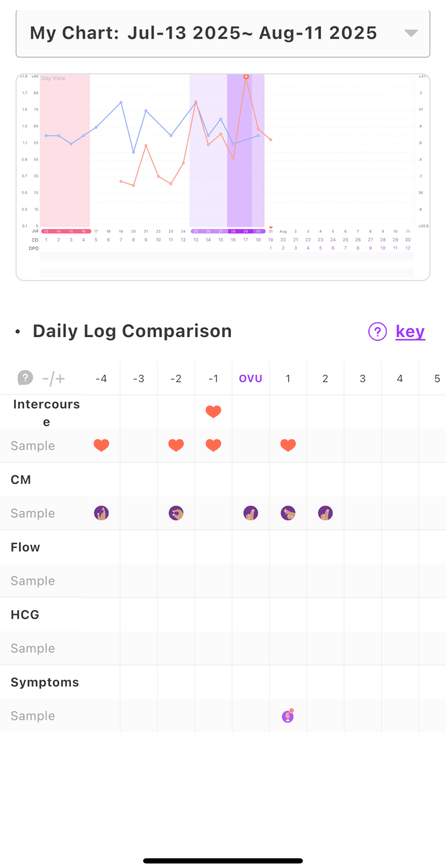Screen dimensions: 446x868
Task: Select the OVU column header
Action: pos(251,379)
